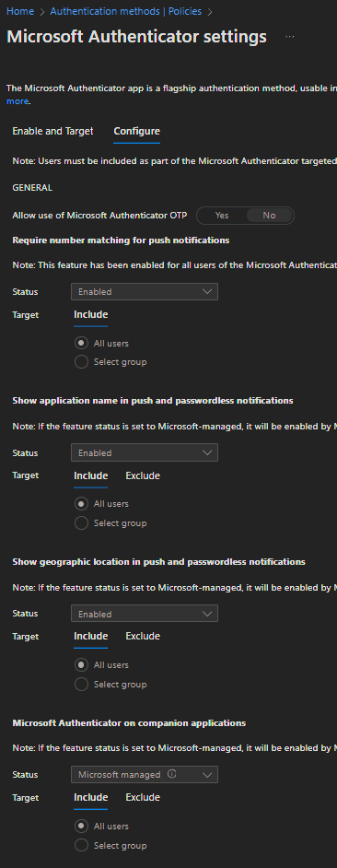Image resolution: width=337 pixels, height=868 pixels.
Task: Click the 'more' link in description
Action: click(x=17, y=101)
